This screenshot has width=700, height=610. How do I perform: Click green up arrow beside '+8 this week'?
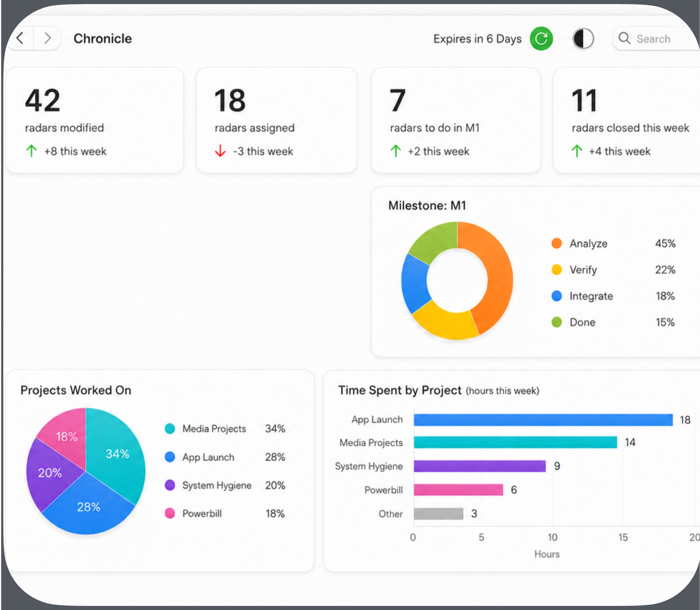31,151
